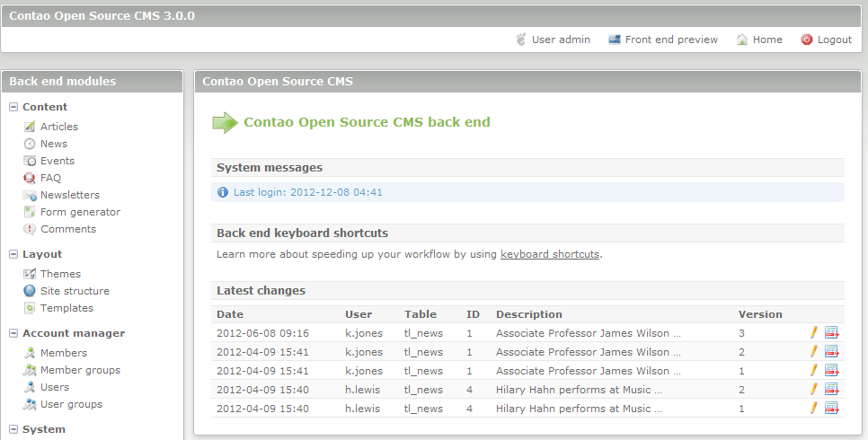This screenshot has height=440, width=868.
Task: Open the Events calendar icon
Action: coord(31,161)
